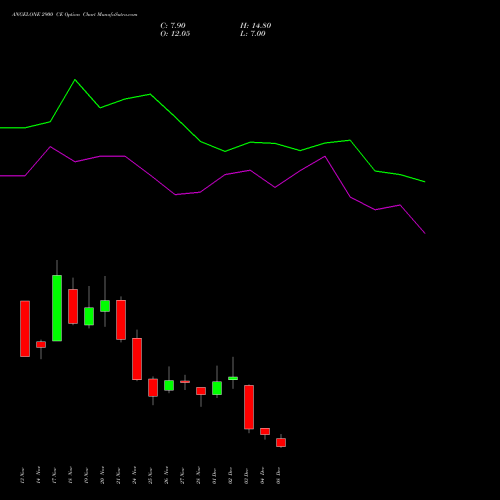Click the '28 Nov' date axis label
Viewport: 500px width, 500px height.
pos(198,475)
